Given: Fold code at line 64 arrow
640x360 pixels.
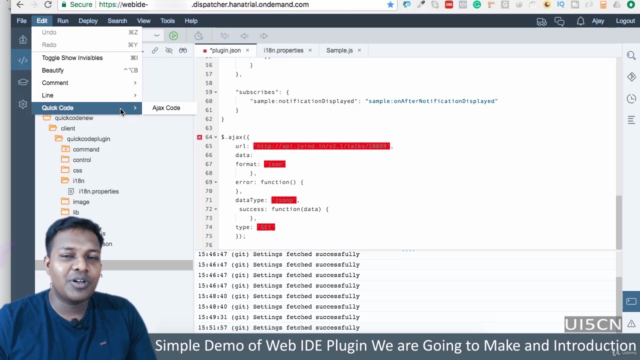Looking at the screenshot, I should (216, 137).
